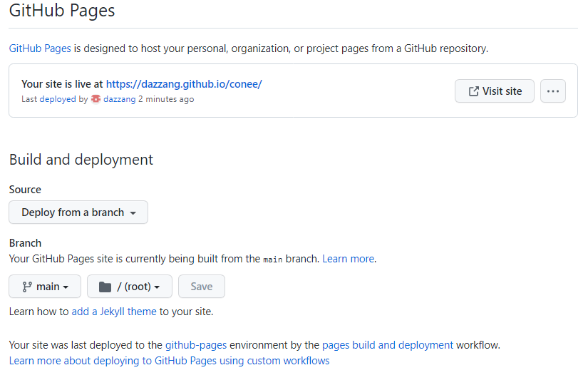588x385 pixels.
Task: Click the Save button
Action: (202, 287)
